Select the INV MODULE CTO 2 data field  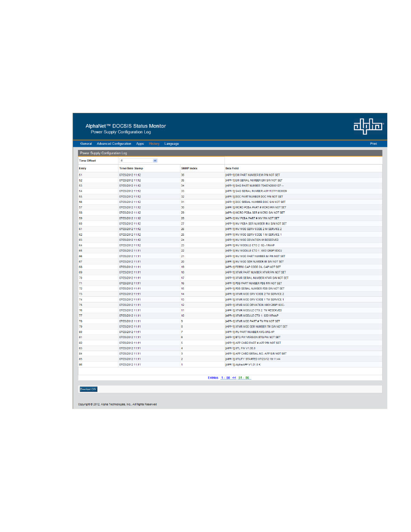(250, 245)
